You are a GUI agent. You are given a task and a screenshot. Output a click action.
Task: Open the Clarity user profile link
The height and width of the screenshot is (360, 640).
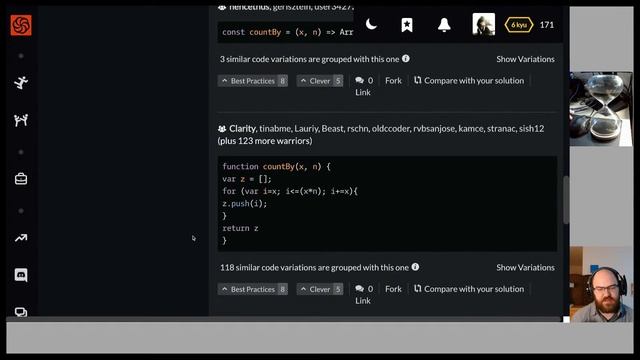coord(242,129)
